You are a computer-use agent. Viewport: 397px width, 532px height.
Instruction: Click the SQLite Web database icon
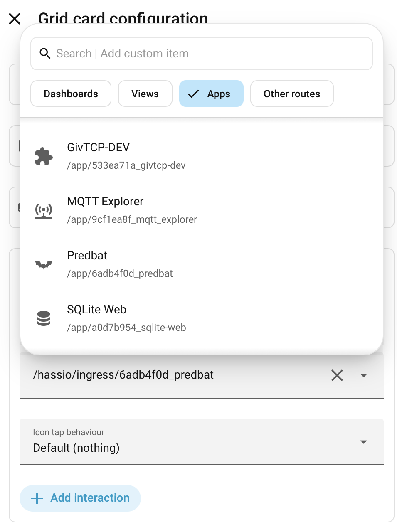pyautogui.click(x=44, y=318)
